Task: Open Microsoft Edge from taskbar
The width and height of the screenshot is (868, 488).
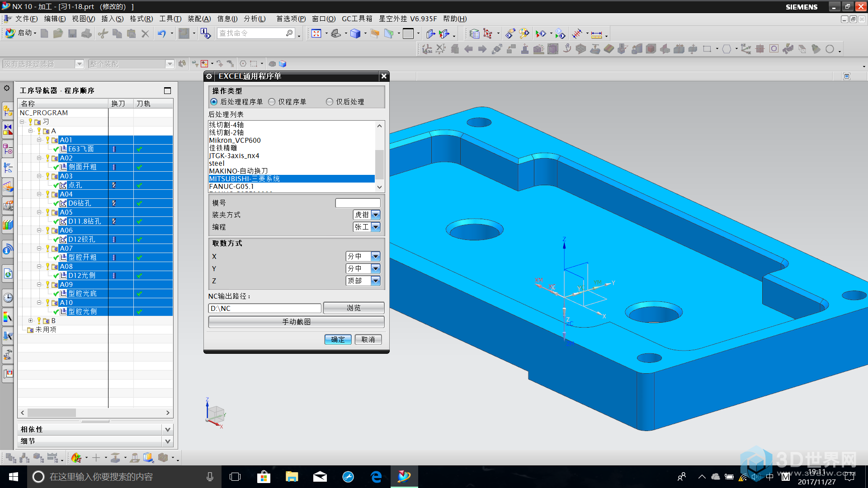Action: 376,477
